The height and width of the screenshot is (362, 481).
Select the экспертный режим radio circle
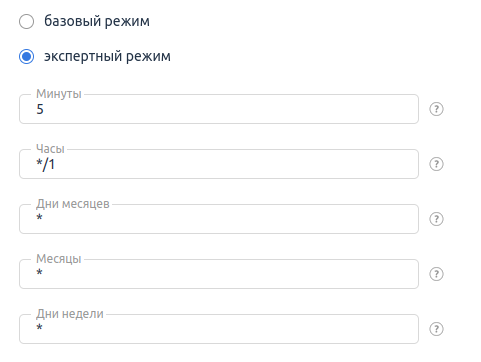click(26, 56)
